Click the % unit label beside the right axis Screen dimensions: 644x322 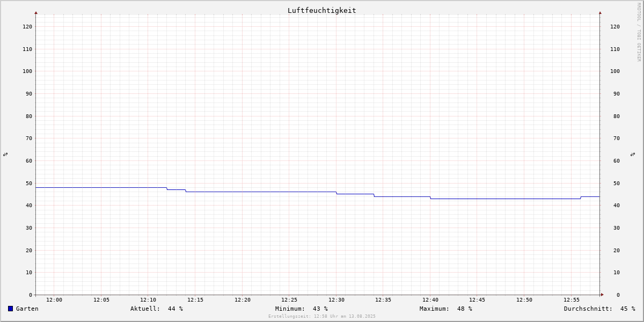point(633,154)
